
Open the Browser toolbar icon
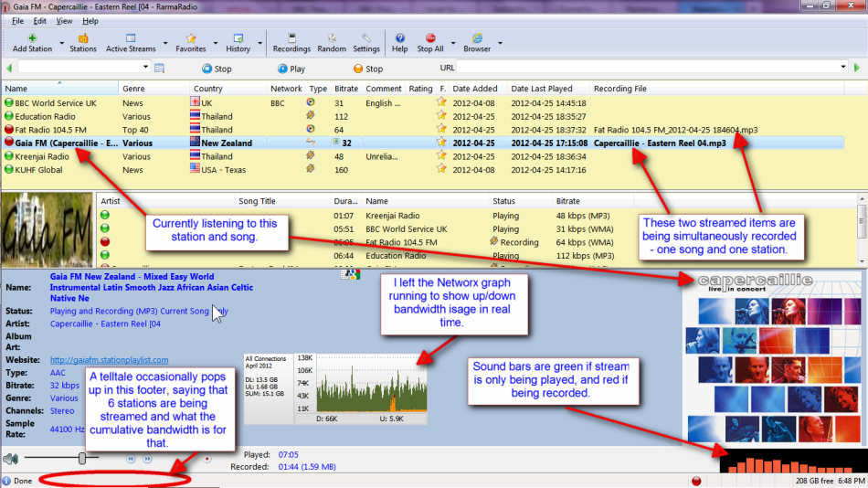point(477,43)
